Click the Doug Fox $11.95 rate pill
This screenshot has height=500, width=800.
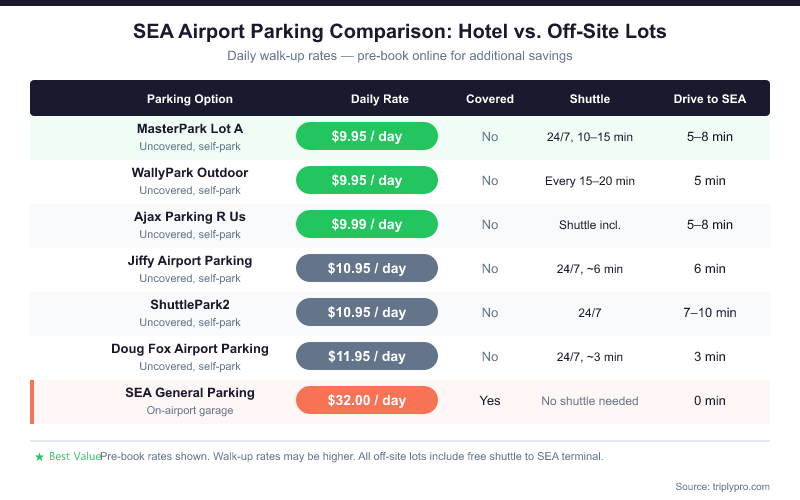point(367,356)
